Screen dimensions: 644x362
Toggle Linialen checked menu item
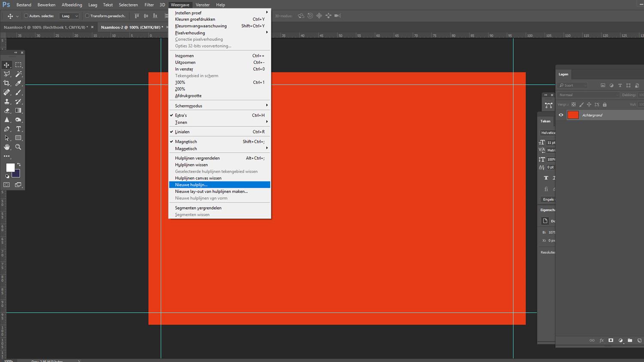[219, 132]
